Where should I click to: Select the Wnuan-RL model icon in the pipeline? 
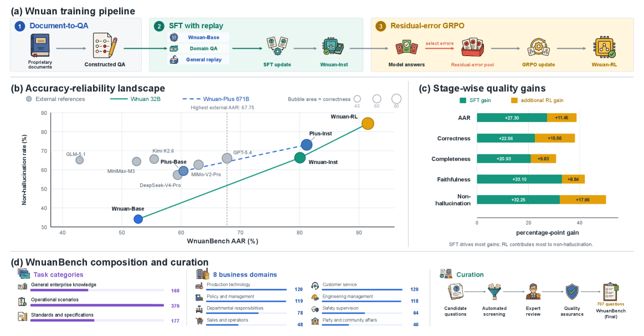click(x=604, y=47)
